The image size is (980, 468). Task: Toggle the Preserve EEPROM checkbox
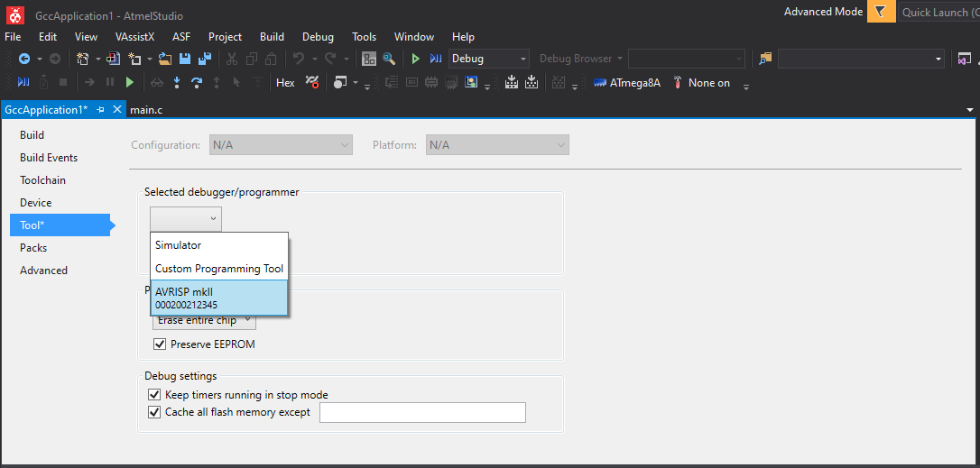pos(160,344)
